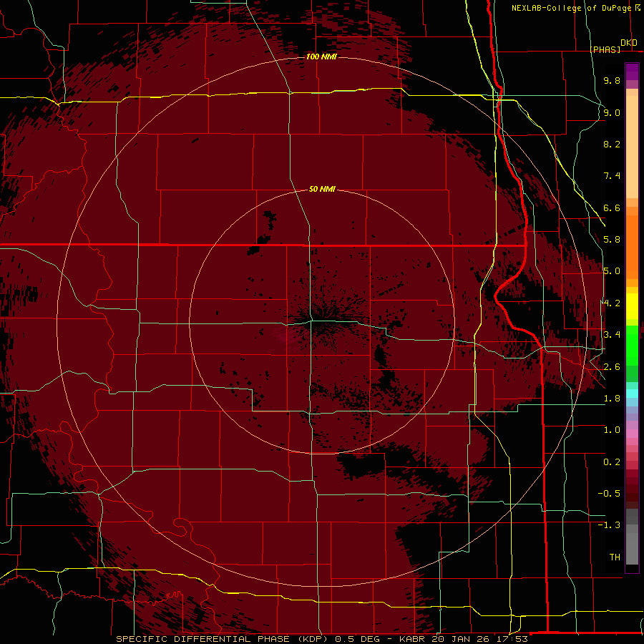Image resolution: width=644 pixels, height=644 pixels.
Task: Click the 9.0 value on the color scale
Action: click(x=612, y=112)
